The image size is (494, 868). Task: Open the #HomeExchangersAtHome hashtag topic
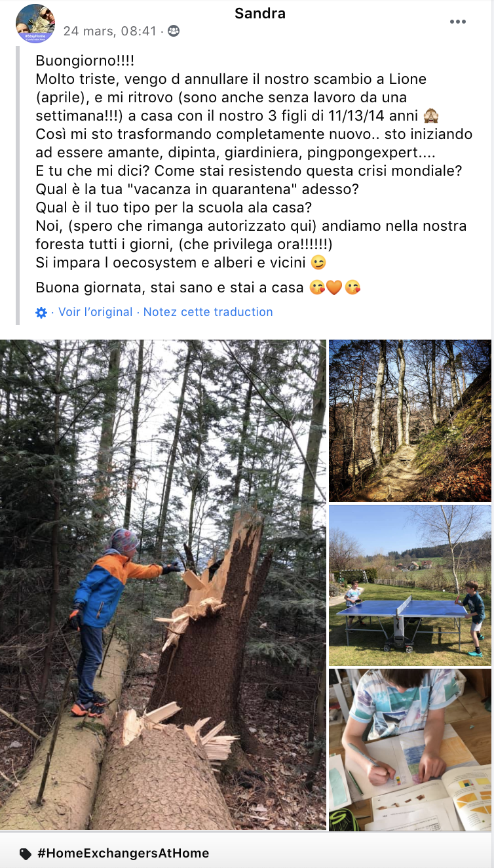[123, 853]
